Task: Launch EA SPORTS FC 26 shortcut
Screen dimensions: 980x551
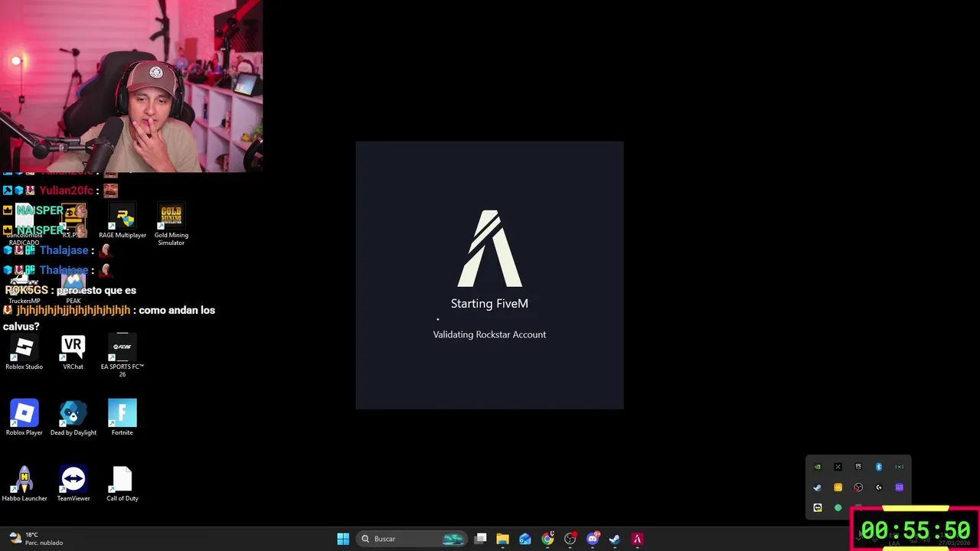Action: pyautogui.click(x=122, y=356)
